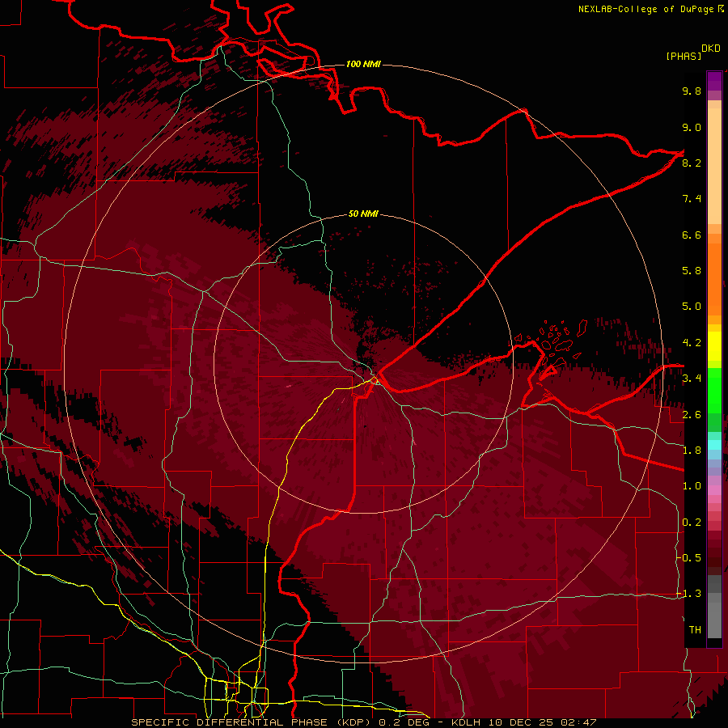Click the 3.4 value on the scale
728x728 pixels.
(x=692, y=379)
